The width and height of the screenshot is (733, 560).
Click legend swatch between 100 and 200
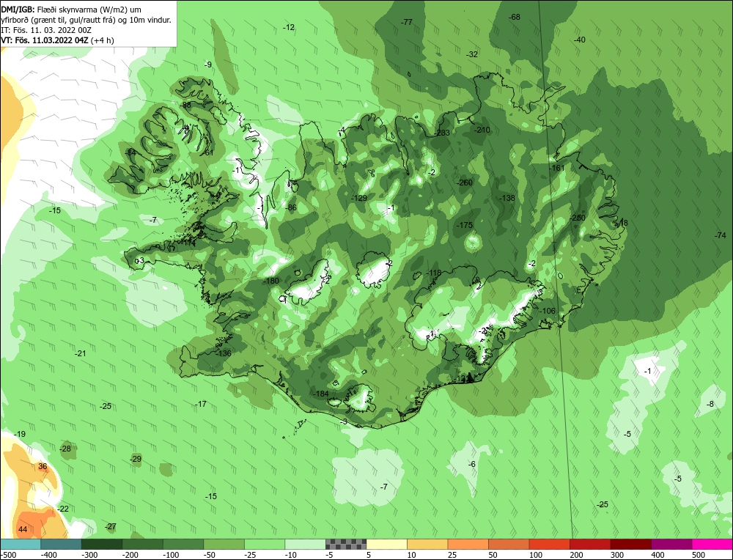[549, 544]
